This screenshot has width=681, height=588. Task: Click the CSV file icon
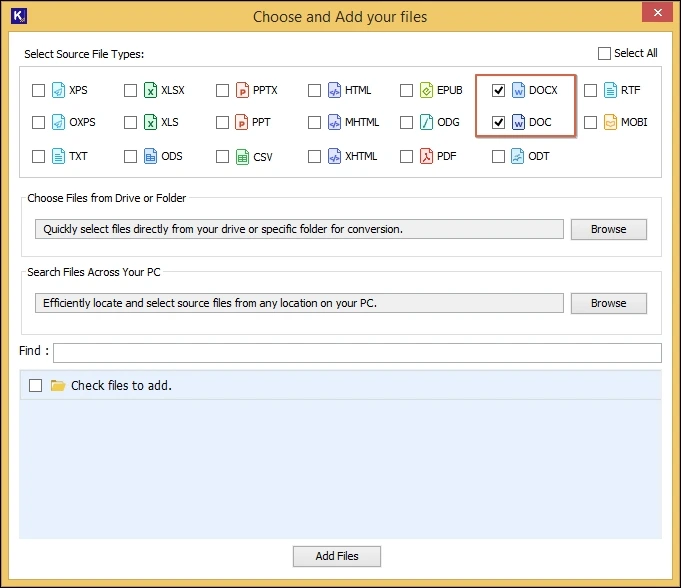(x=242, y=156)
